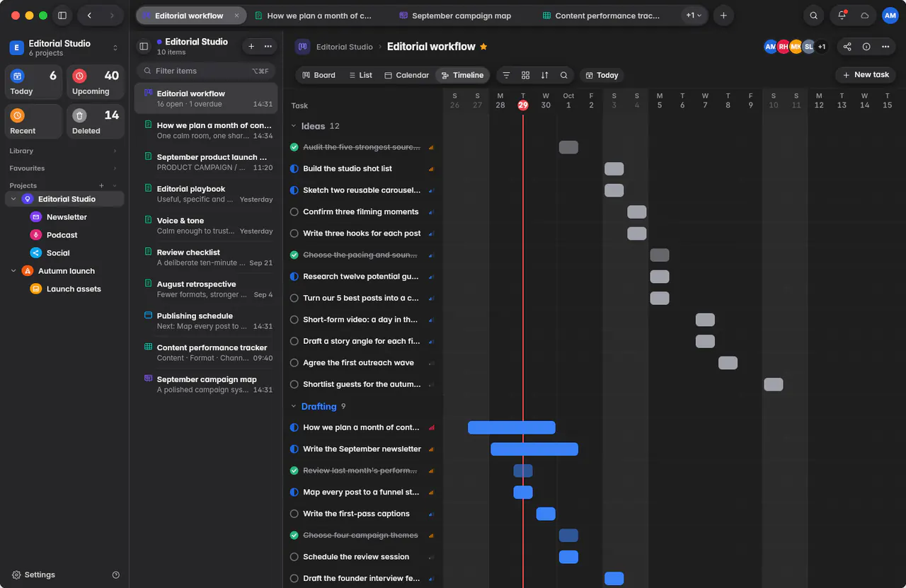Switch to the Calendar view
906x588 pixels.
click(x=407, y=75)
